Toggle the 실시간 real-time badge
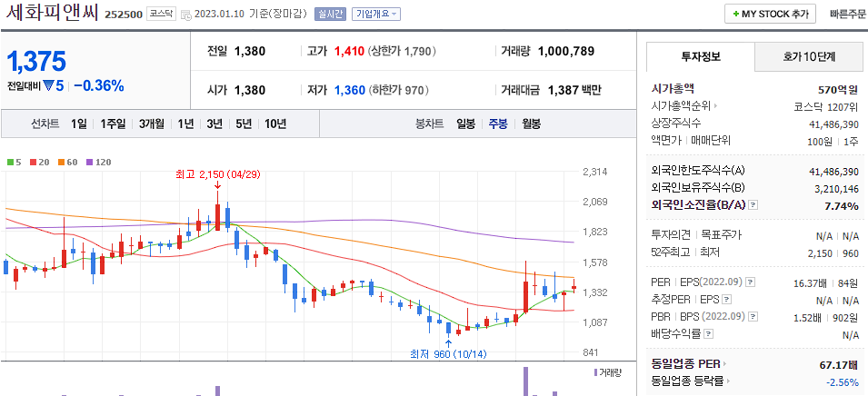This screenshot has width=868, height=396. pyautogui.click(x=331, y=15)
